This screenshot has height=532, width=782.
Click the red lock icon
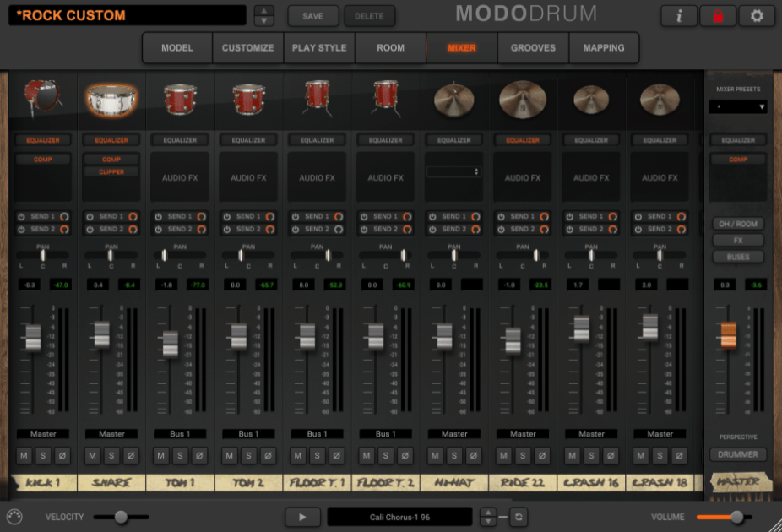pyautogui.click(x=718, y=16)
